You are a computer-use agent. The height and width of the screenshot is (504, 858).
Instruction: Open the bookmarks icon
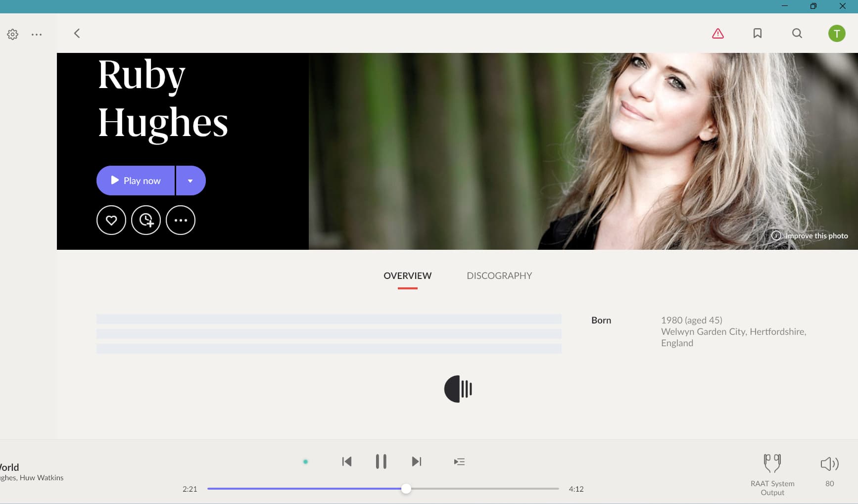click(x=757, y=33)
